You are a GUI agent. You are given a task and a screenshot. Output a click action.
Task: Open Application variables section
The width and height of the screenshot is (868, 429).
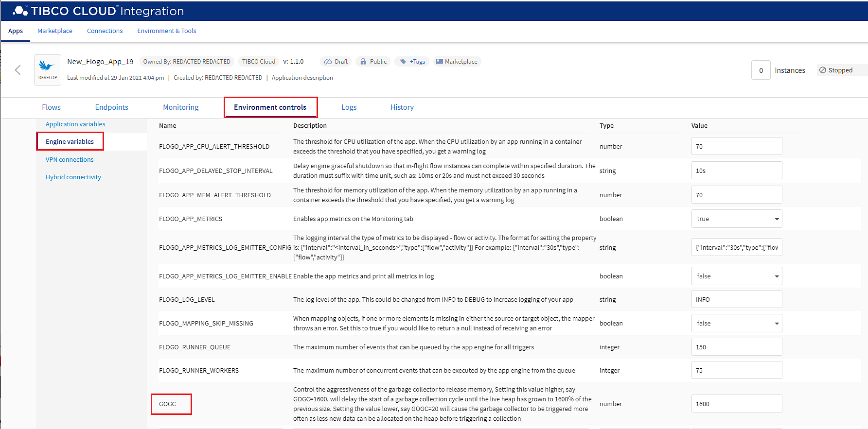pos(75,124)
